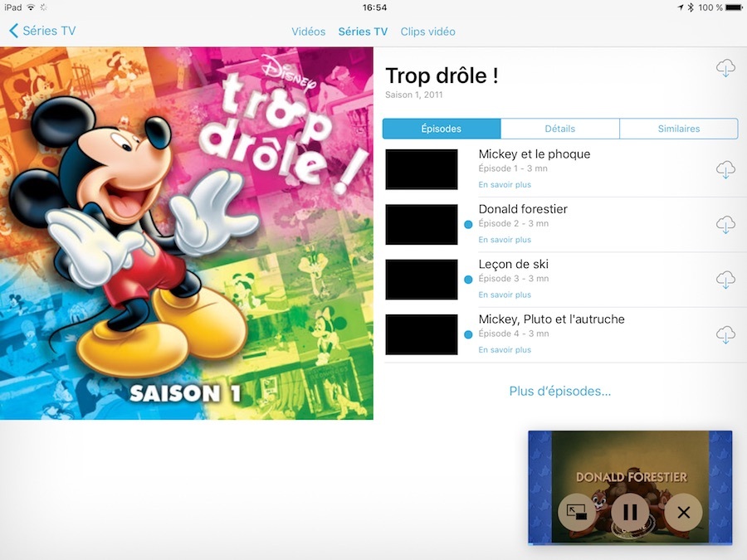The image size is (747, 560).
Task: Download Mickey, Pluto et l'autruche episode
Action: click(x=725, y=335)
